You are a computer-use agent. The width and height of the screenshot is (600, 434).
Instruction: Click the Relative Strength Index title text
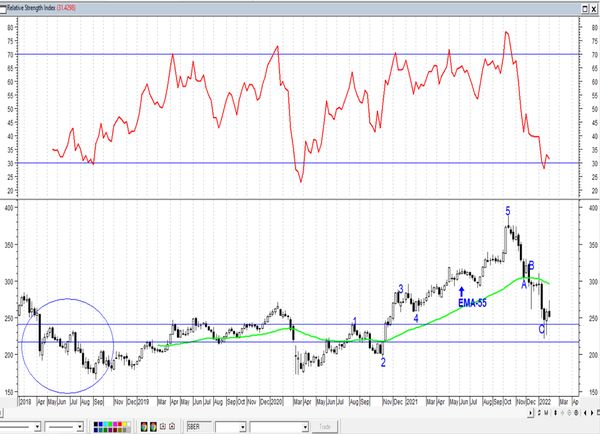[x=40, y=5]
